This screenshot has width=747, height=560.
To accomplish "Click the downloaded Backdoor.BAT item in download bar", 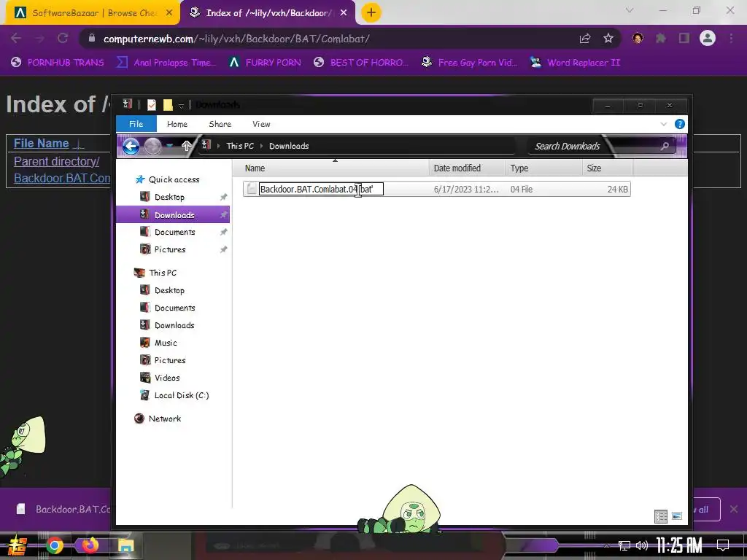I will coord(64,509).
